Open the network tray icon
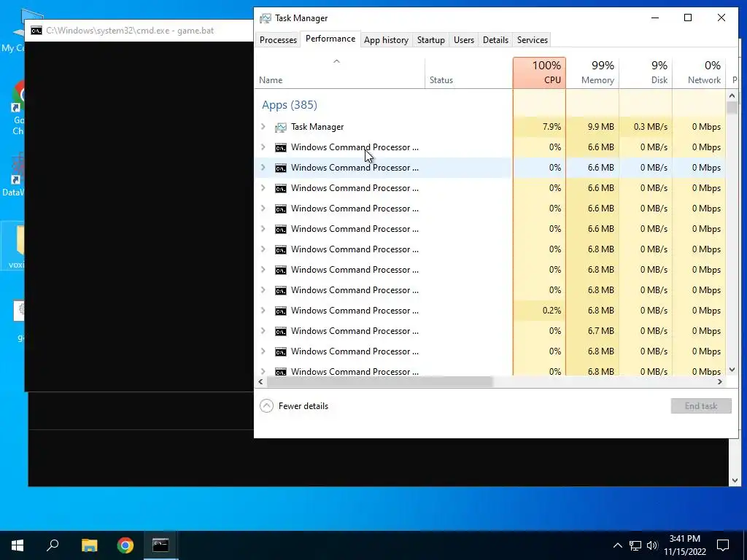This screenshot has height=560, width=747. 635,545
